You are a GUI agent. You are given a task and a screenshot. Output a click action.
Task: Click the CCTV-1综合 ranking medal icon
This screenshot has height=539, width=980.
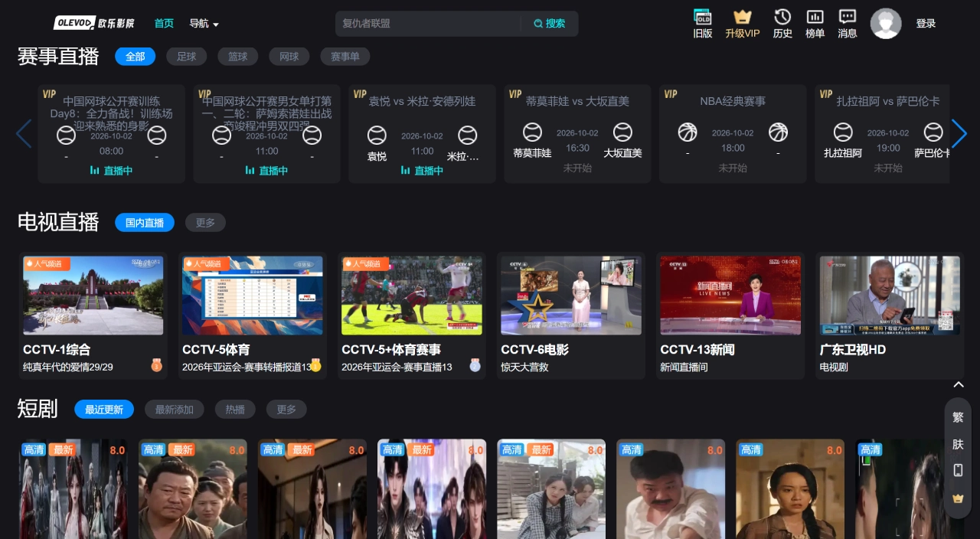tap(157, 366)
